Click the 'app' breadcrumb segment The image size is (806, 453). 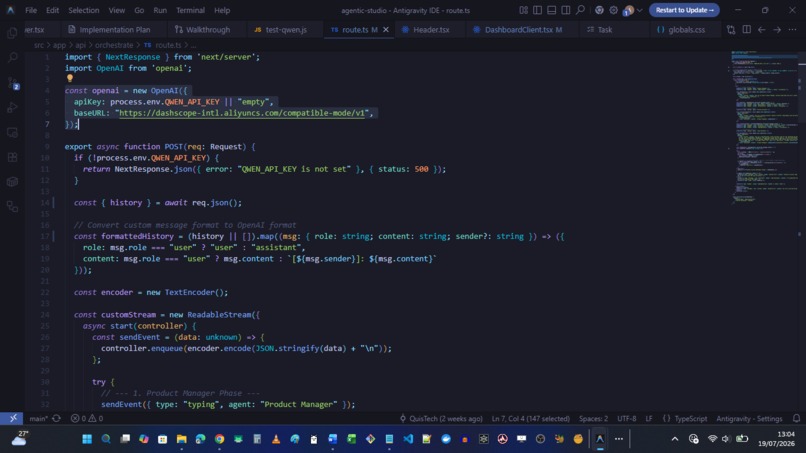pyautogui.click(x=59, y=45)
